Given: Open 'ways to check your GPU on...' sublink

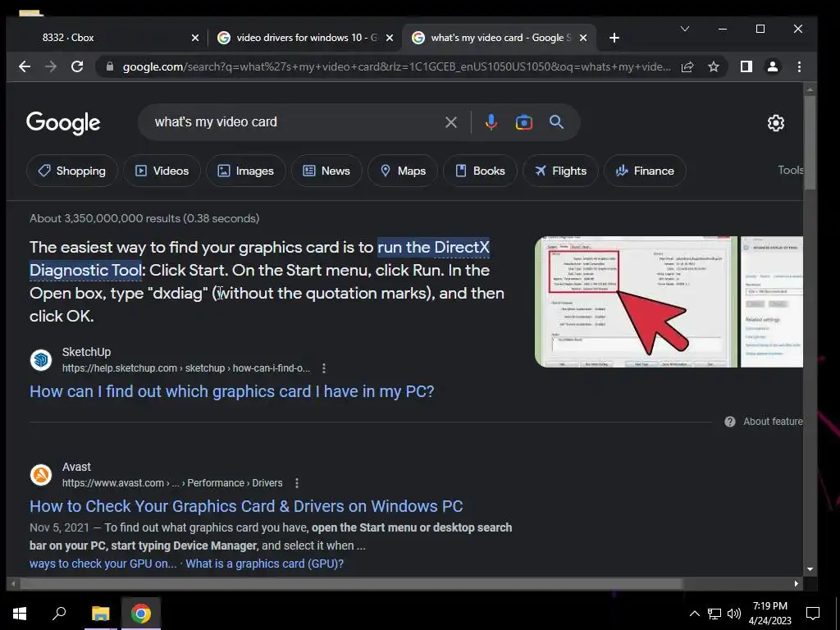Looking at the screenshot, I should (x=103, y=564).
